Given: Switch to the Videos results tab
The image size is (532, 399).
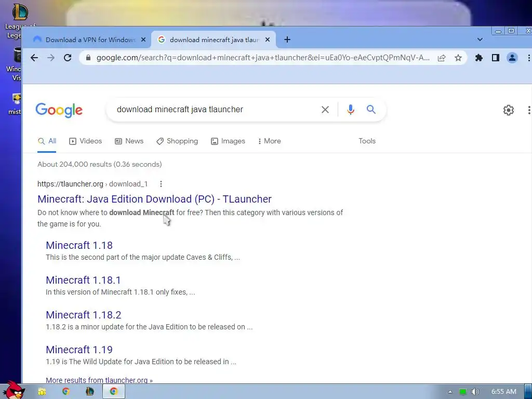Looking at the screenshot, I should point(86,141).
